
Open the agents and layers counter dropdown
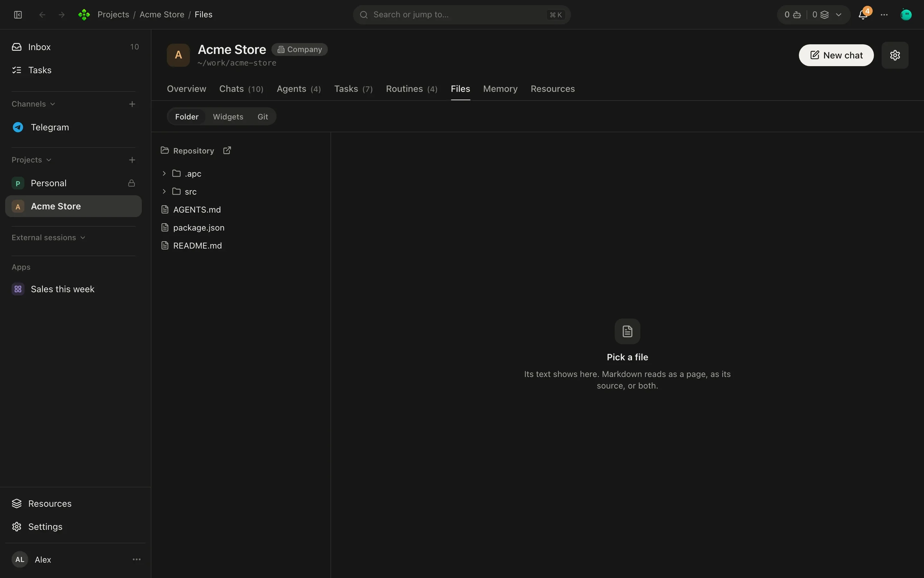click(x=813, y=14)
